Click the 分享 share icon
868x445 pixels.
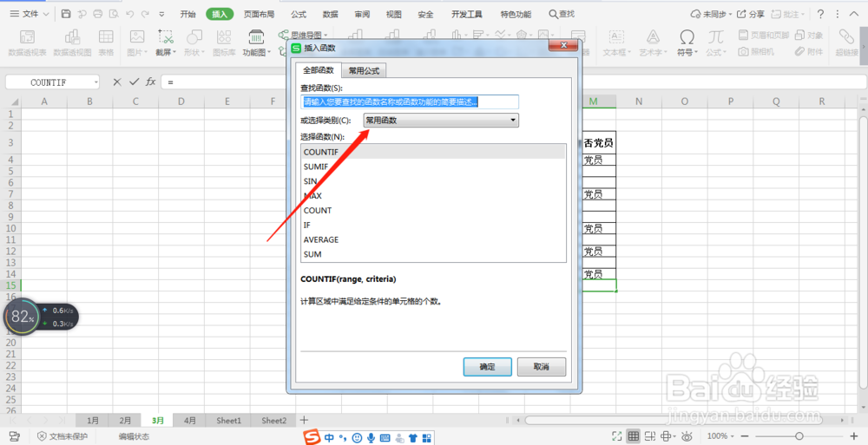click(x=751, y=14)
